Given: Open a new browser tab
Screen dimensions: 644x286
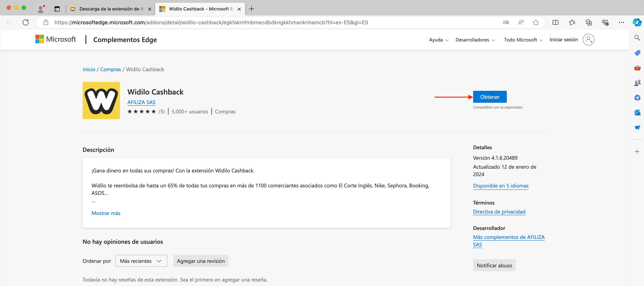Looking at the screenshot, I should coord(252,9).
